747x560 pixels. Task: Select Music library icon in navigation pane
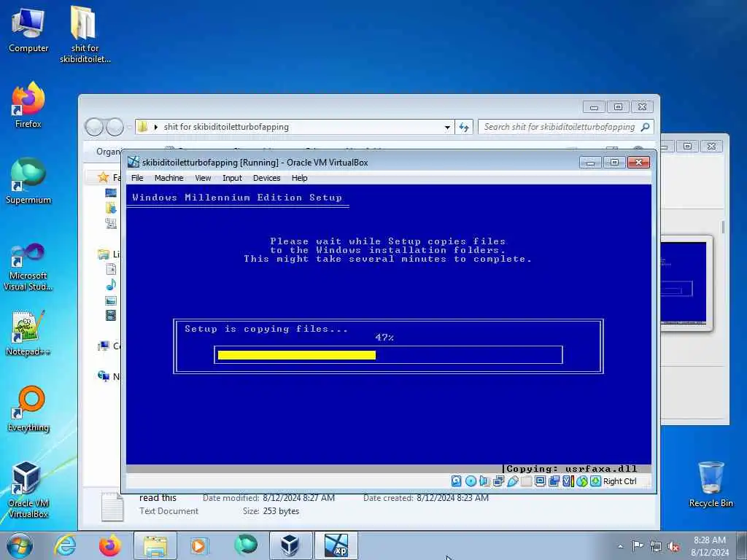pyautogui.click(x=111, y=285)
